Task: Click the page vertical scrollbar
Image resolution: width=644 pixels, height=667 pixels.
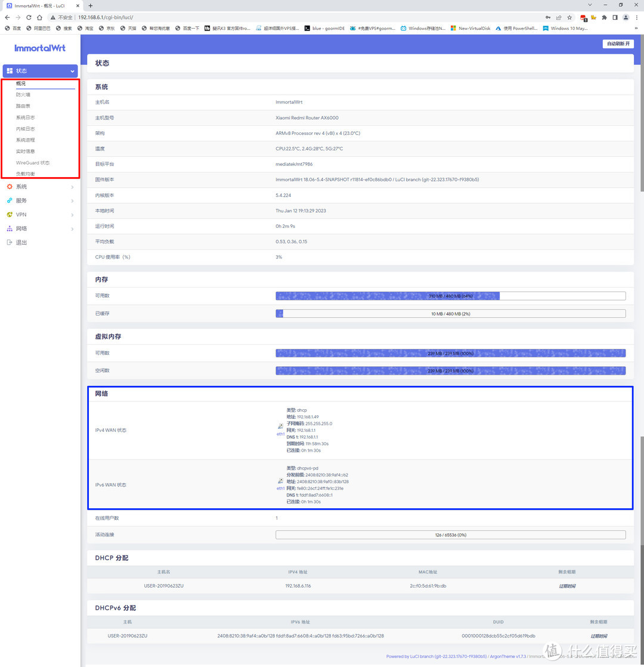Action: (x=642, y=113)
